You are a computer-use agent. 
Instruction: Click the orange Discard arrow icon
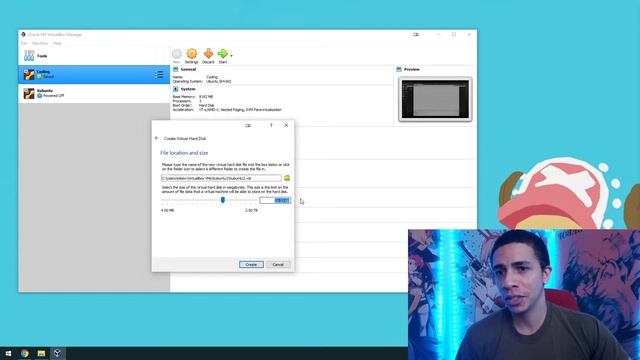[x=208, y=54]
